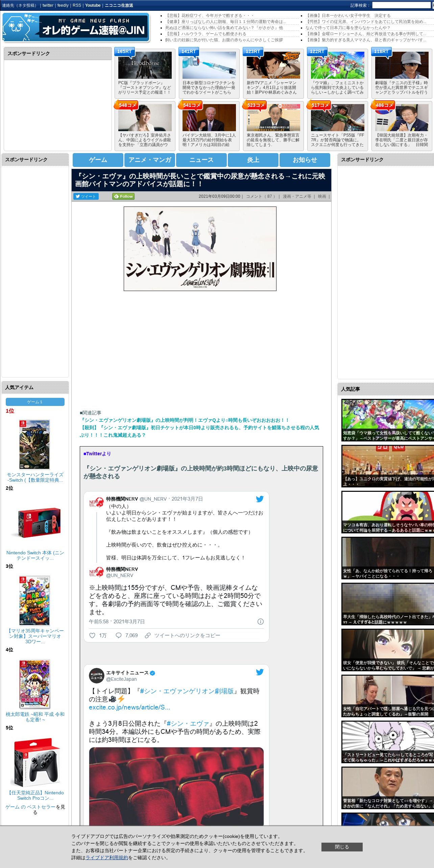Image resolution: width=434 pixels, height=868 pixels.
Task: Open the Shaman King anime article thumbnail
Action: 273,65
